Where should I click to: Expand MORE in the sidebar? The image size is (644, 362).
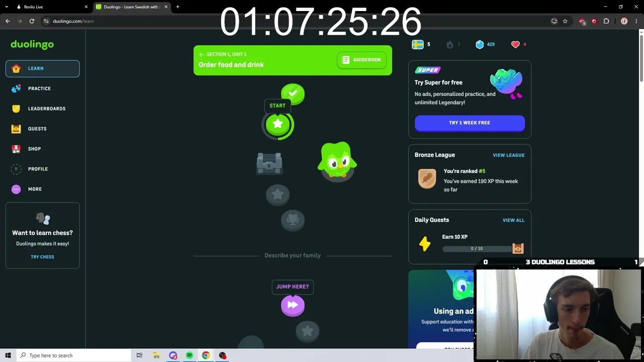(42, 189)
